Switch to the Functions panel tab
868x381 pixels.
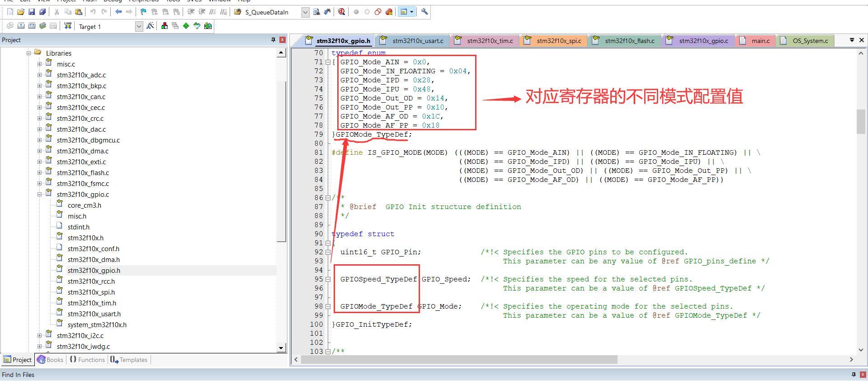[87, 360]
